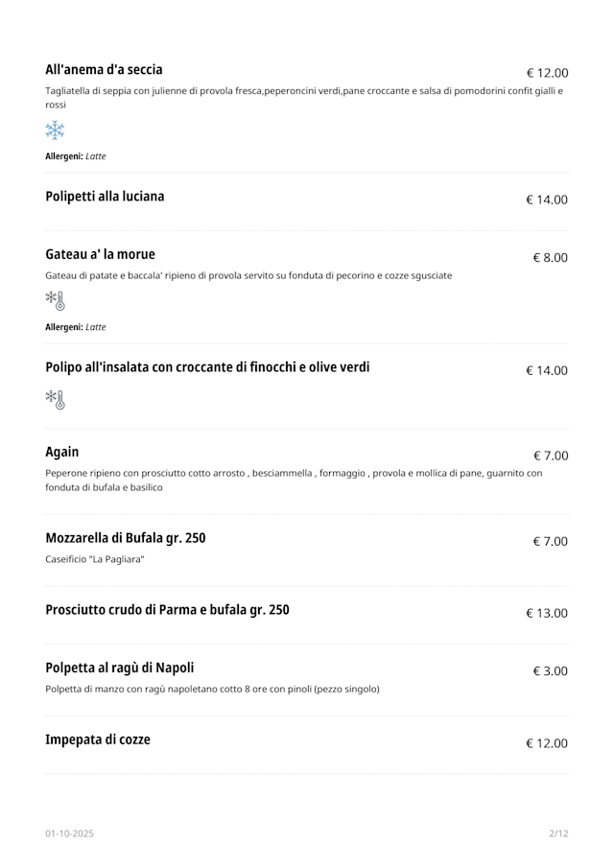Click the € 3.00 price for Polpetta

551,671
